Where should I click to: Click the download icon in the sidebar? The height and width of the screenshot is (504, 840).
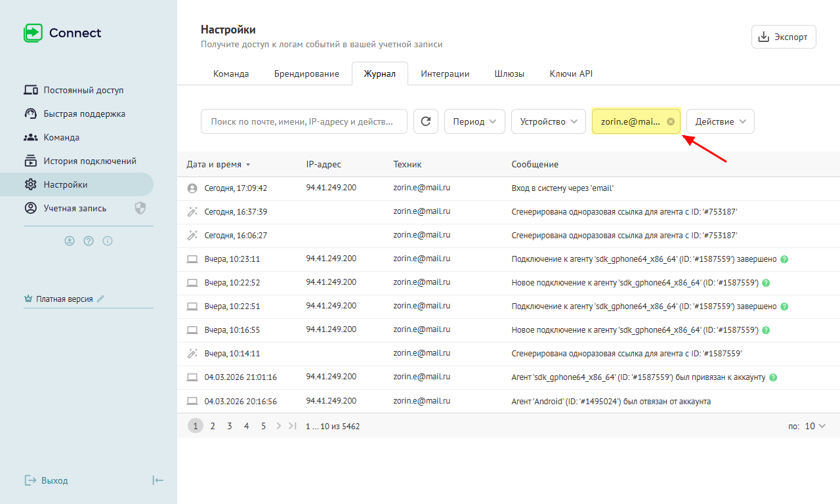pyautogui.click(x=70, y=241)
